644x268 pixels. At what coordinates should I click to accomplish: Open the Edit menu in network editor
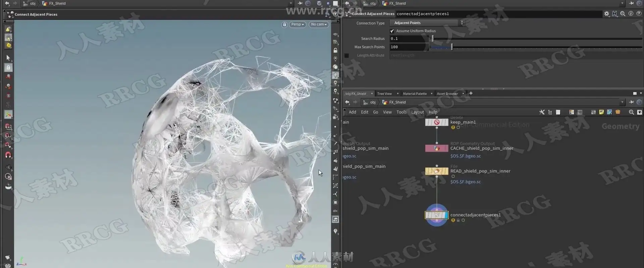click(365, 112)
